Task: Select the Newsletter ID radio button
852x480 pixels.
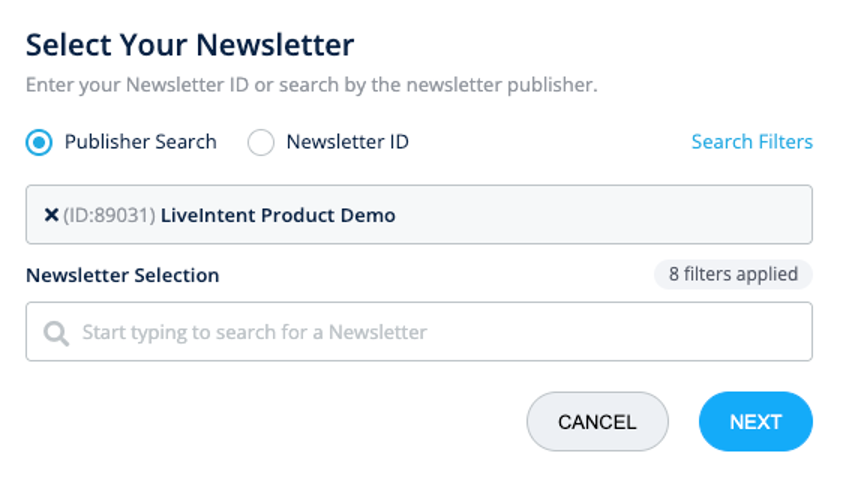Action: coord(261,143)
